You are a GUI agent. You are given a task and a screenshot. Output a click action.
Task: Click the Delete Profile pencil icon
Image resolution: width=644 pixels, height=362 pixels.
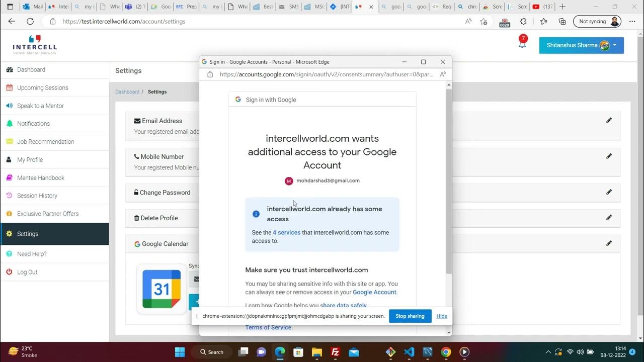(609, 217)
